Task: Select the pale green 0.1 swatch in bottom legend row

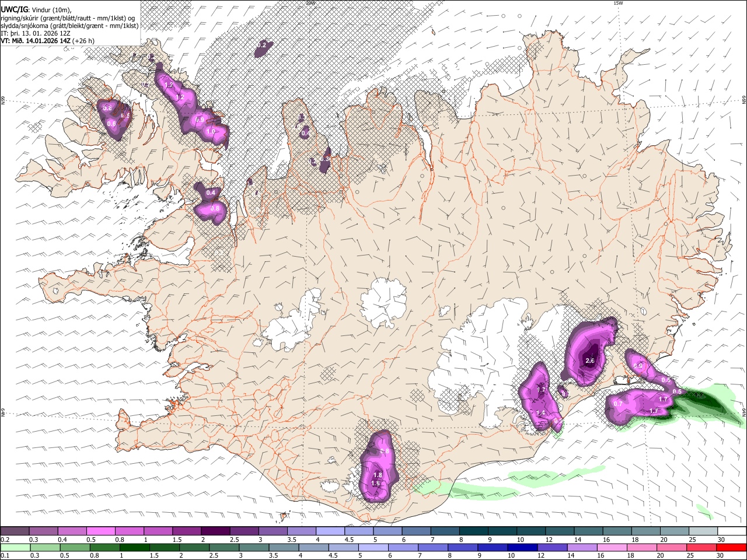Action: (15, 548)
